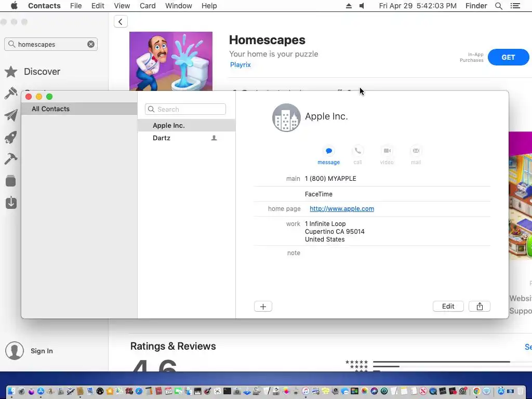
Task: Click the plus button to add a field
Action: coord(263,307)
